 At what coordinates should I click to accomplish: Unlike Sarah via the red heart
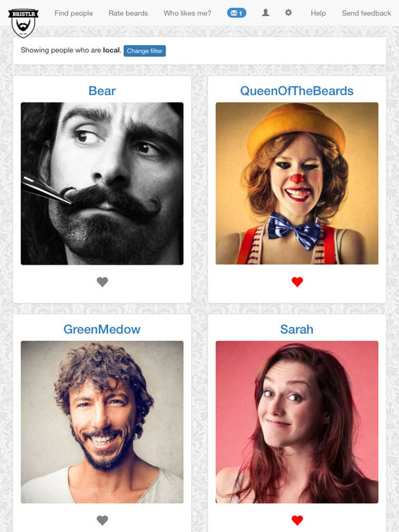coord(297,520)
